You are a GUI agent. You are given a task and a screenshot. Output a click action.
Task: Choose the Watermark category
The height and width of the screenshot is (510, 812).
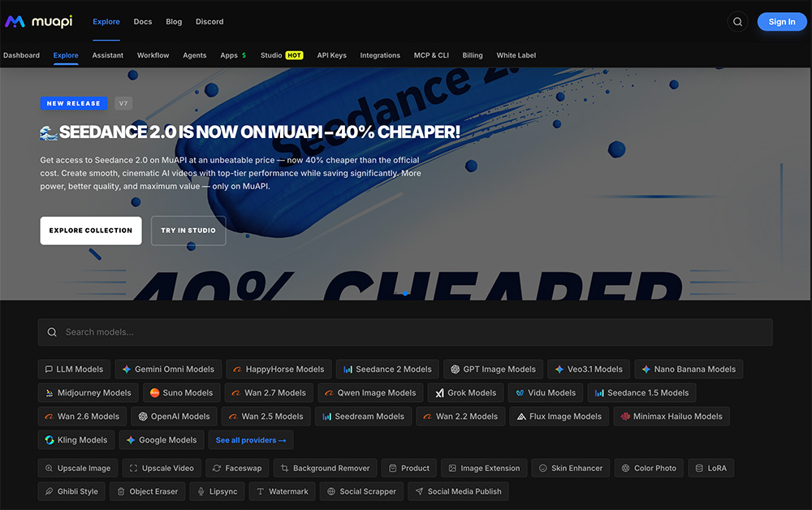click(283, 491)
